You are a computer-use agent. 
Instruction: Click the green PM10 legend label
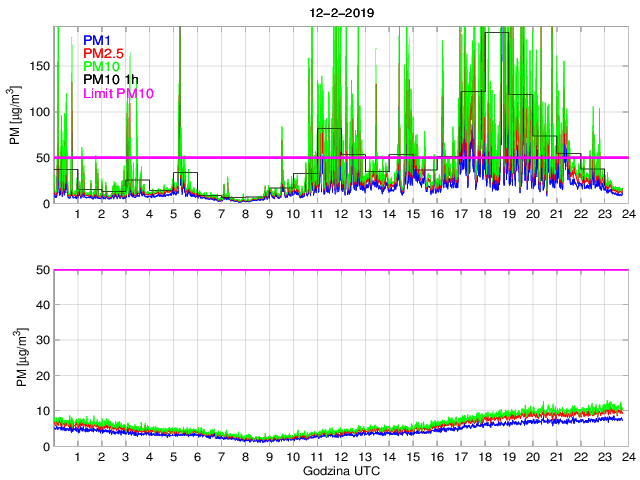coord(101,66)
